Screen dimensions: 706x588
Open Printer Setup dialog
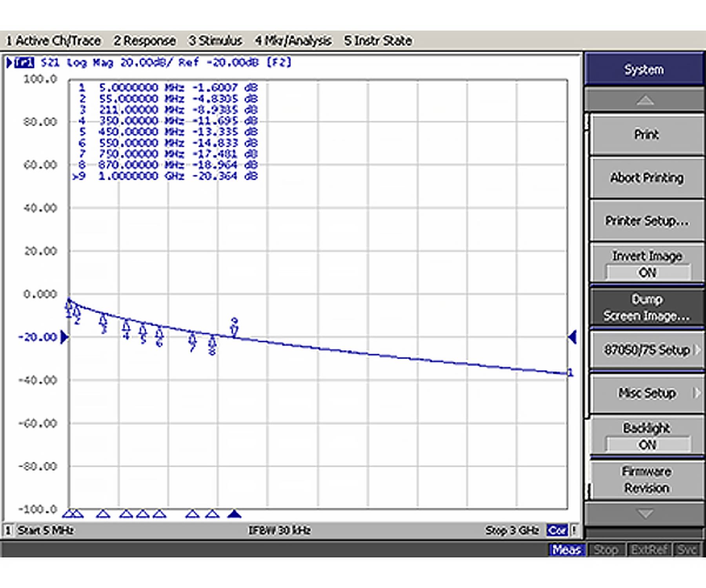[647, 221]
